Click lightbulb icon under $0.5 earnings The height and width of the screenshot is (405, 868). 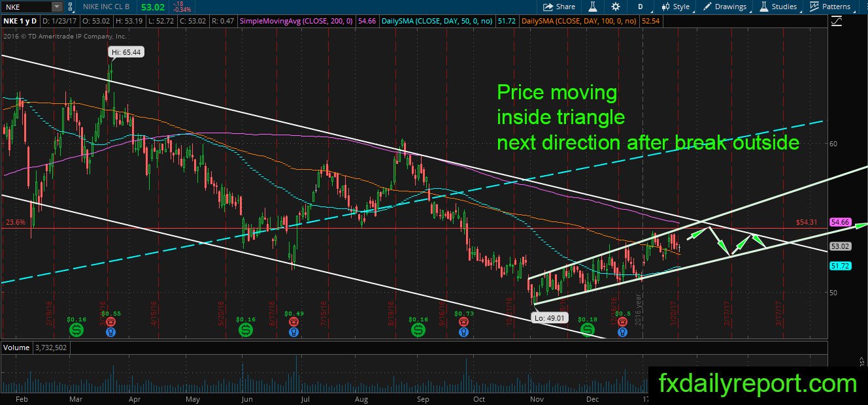622,332
